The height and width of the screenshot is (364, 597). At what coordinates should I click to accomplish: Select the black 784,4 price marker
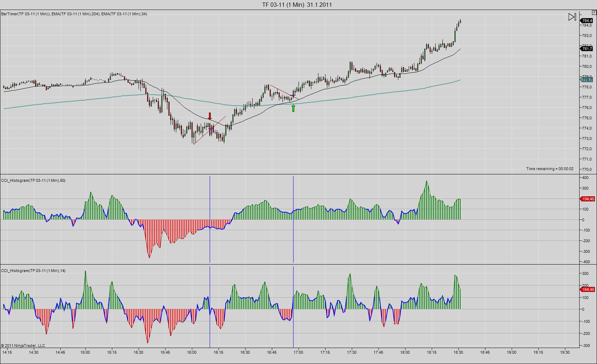[587, 21]
